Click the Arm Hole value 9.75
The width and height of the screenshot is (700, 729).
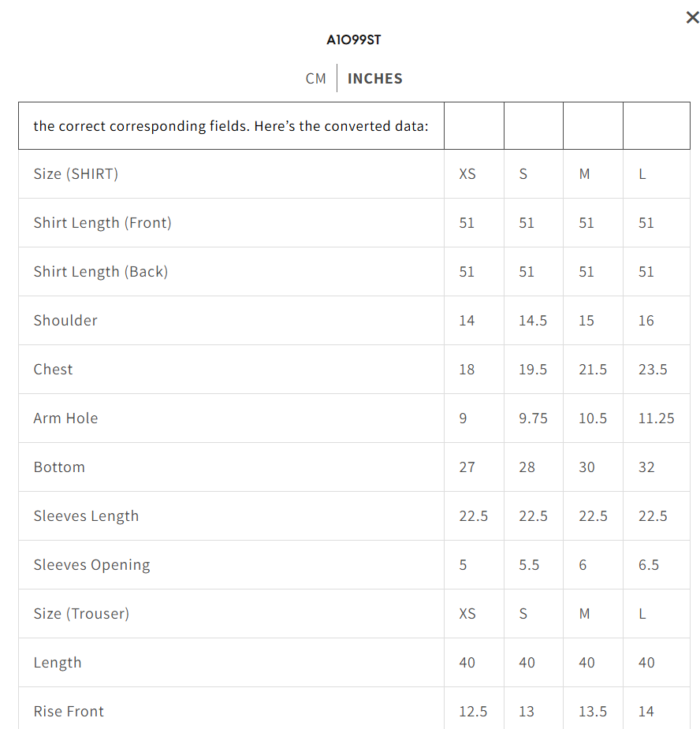point(533,418)
